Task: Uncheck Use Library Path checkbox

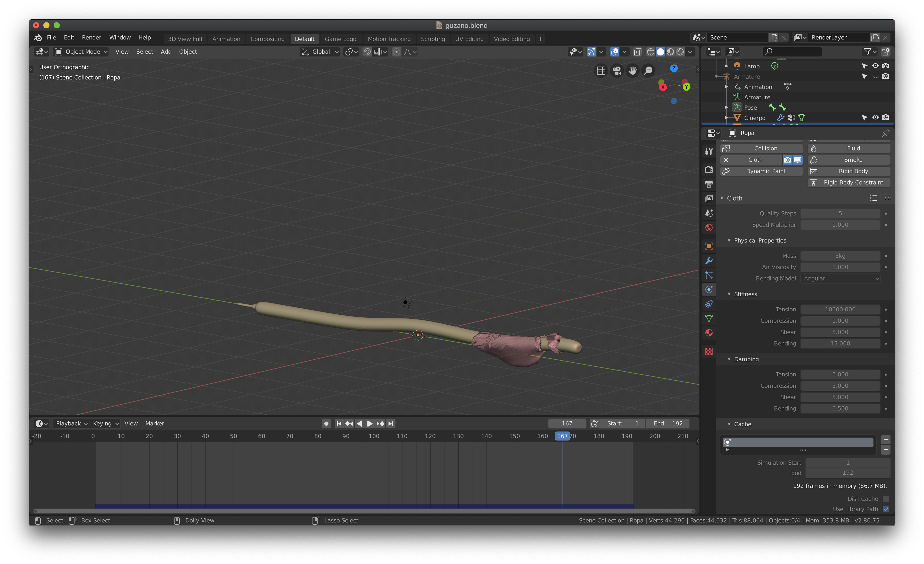Action: click(x=886, y=509)
